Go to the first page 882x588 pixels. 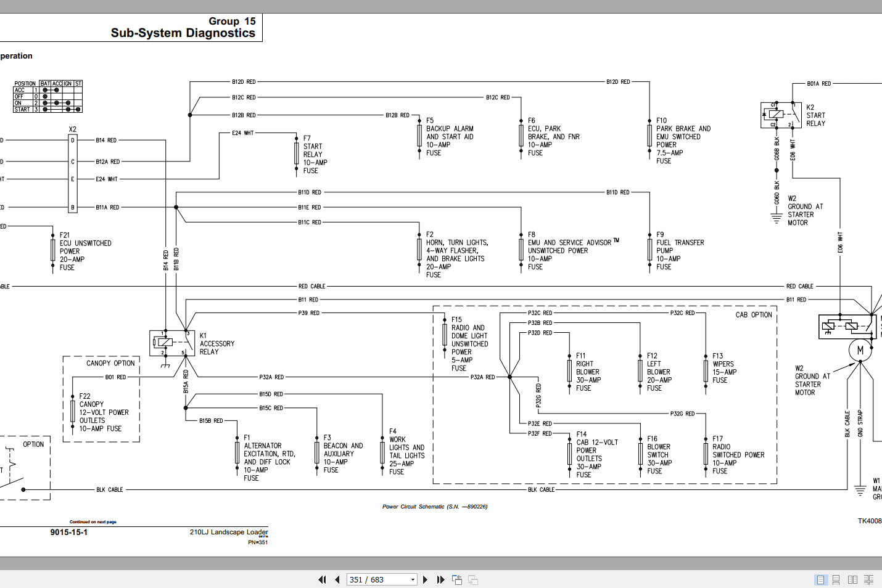click(322, 579)
